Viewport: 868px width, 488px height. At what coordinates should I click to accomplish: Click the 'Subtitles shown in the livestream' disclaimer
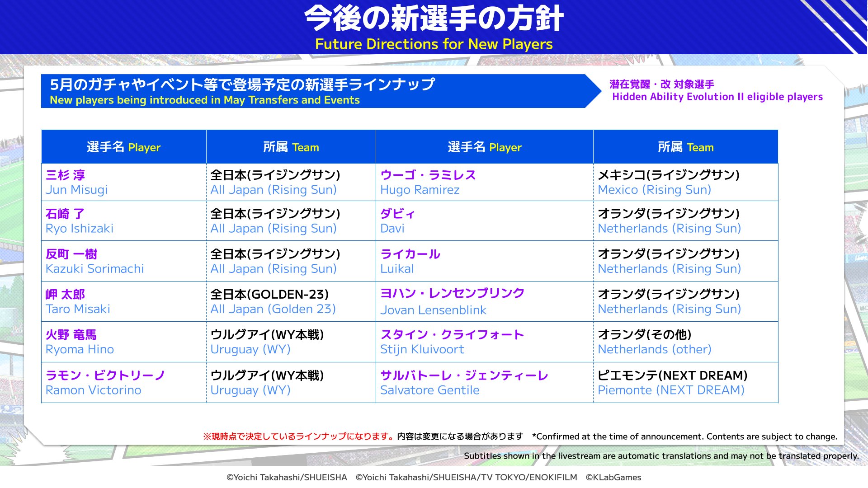coord(661,456)
